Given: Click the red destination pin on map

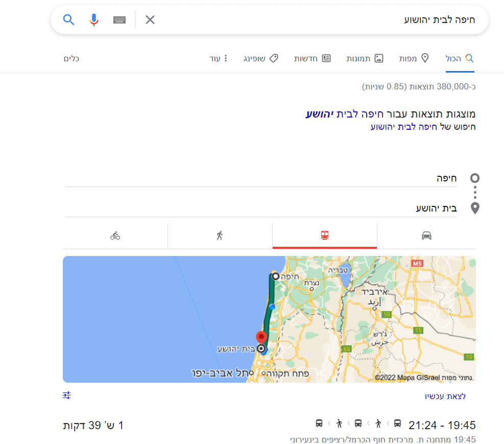Looking at the screenshot, I should click(261, 338).
